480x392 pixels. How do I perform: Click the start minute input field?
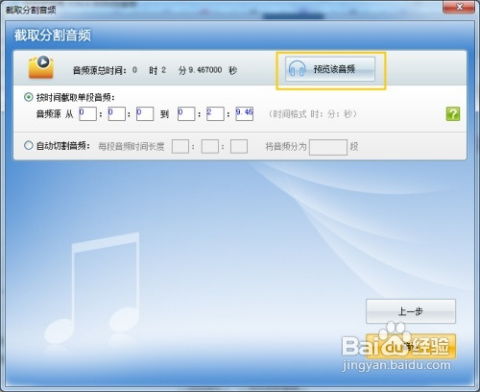click(x=117, y=114)
